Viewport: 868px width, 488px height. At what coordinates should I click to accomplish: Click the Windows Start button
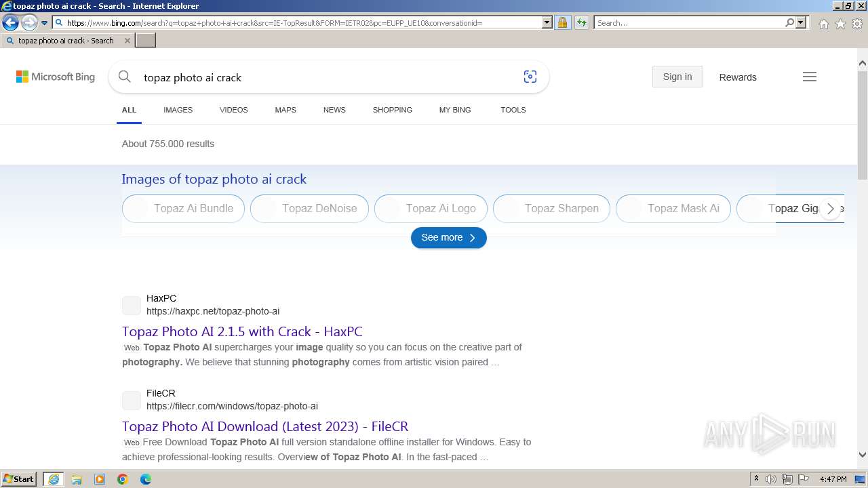[19, 479]
